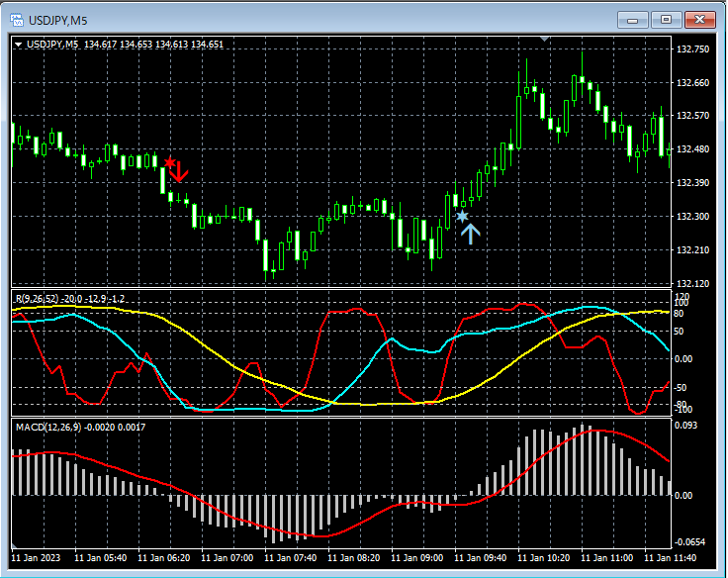Click the 11 Jan 2023 time label

[36, 557]
